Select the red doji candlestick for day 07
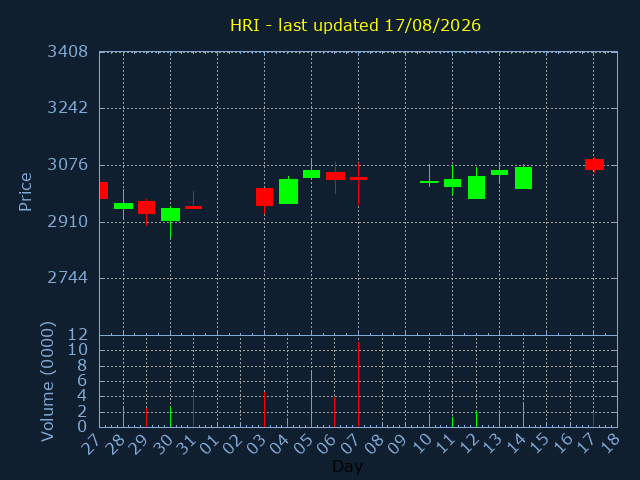Image resolution: width=640 pixels, height=480 pixels. tap(358, 178)
